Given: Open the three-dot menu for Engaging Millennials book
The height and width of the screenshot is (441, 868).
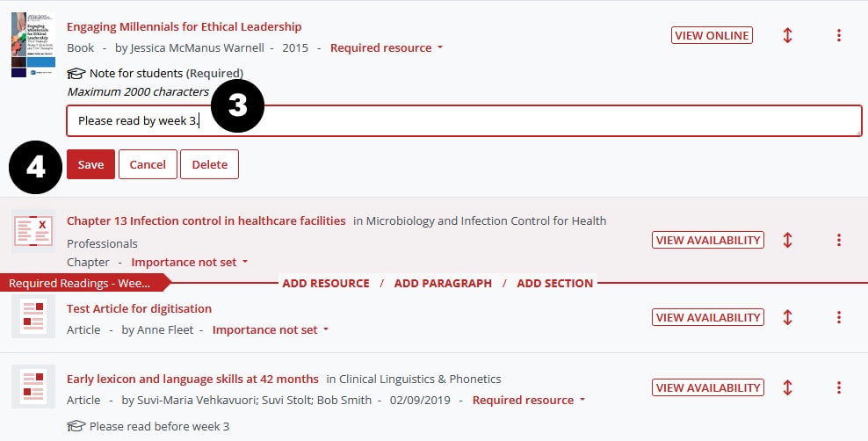Looking at the screenshot, I should [839, 36].
